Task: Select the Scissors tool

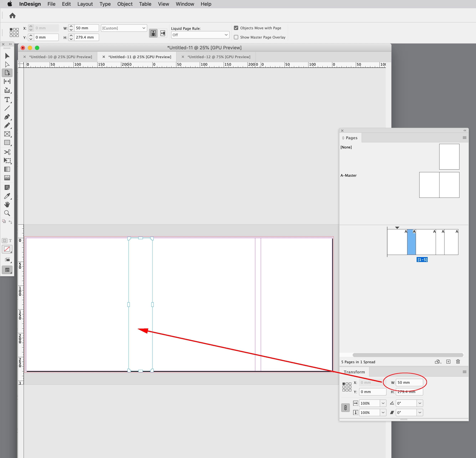Action: click(x=7, y=152)
